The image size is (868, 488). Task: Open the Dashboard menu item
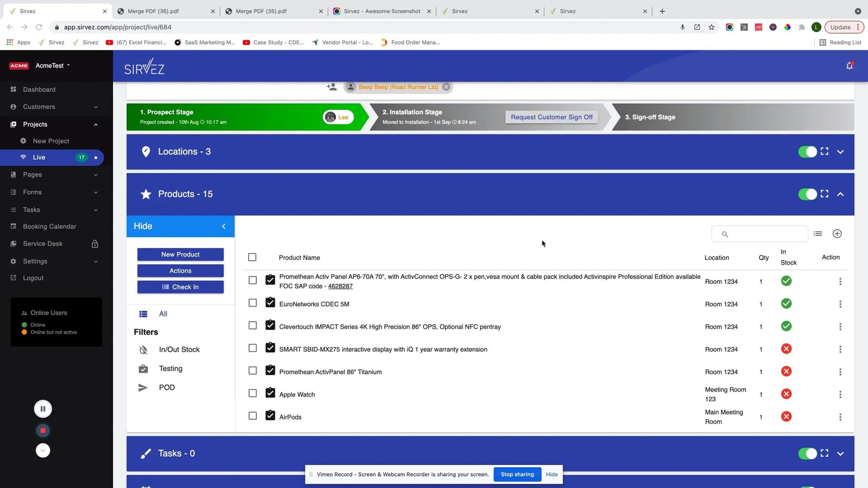pyautogui.click(x=39, y=89)
